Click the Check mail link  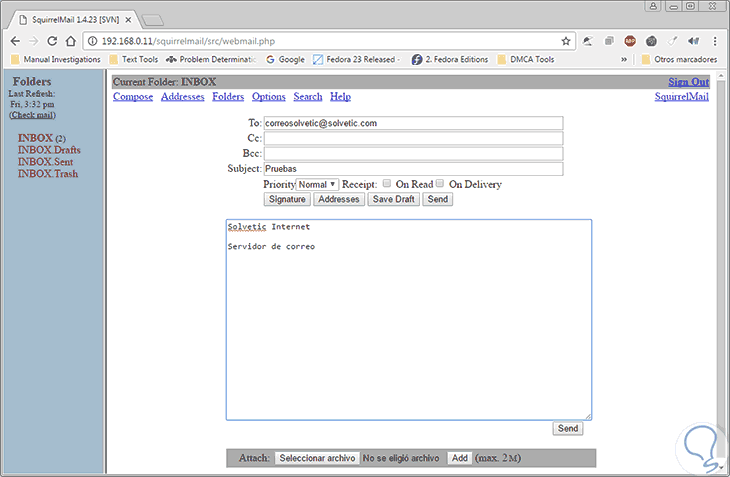click(33, 115)
